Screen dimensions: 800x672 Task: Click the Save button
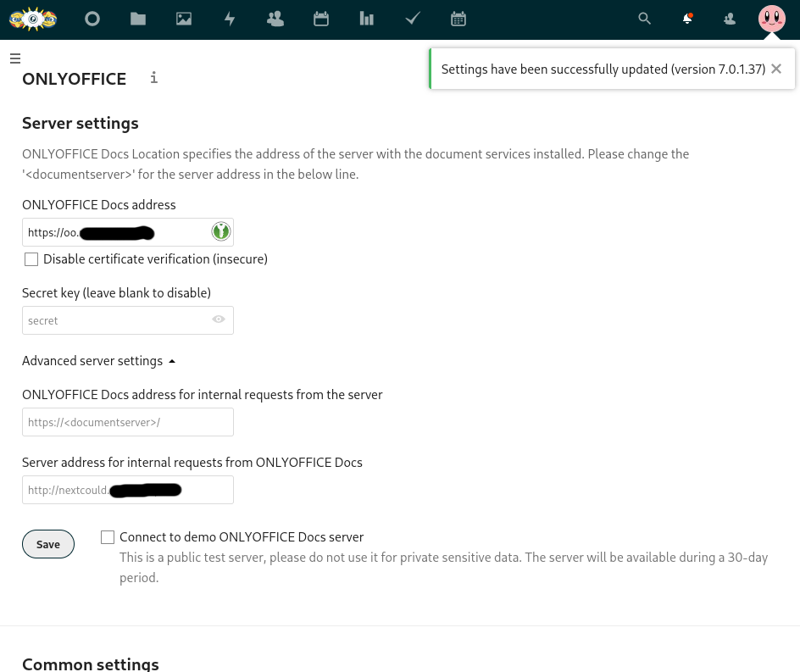(x=48, y=544)
